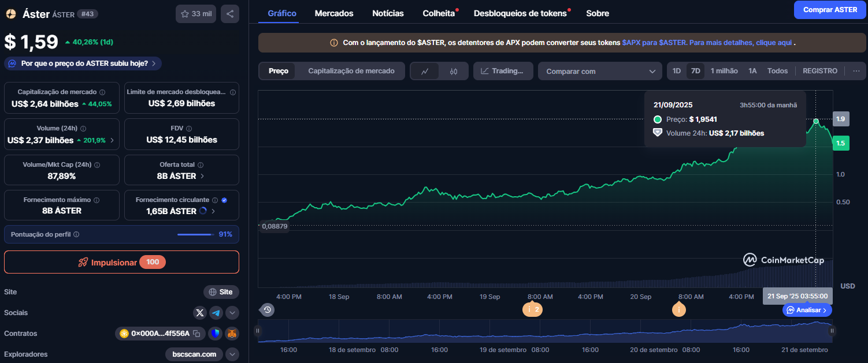
Task: Click the $APX para $ASTER link
Action: pos(654,43)
